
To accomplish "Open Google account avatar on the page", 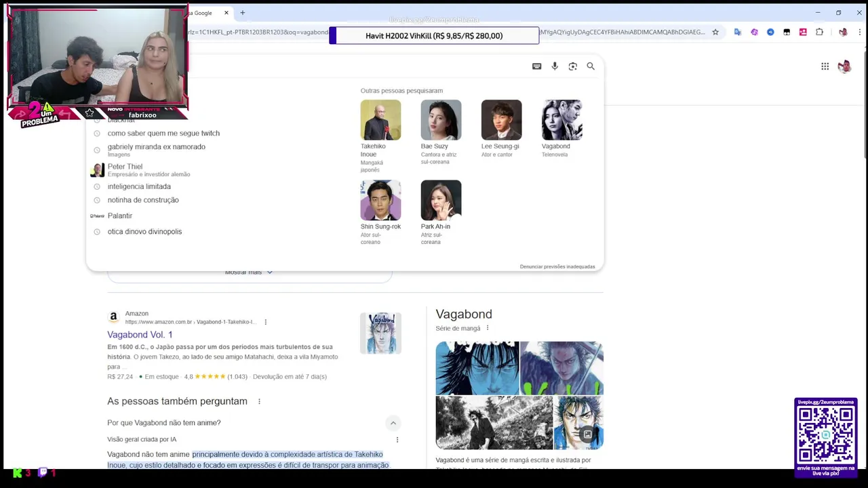I will click(x=844, y=66).
